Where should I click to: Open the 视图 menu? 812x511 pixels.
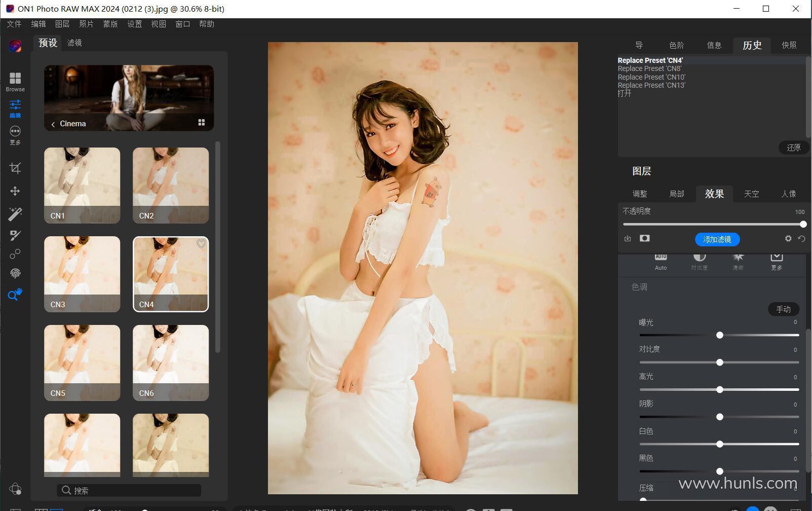coord(159,24)
